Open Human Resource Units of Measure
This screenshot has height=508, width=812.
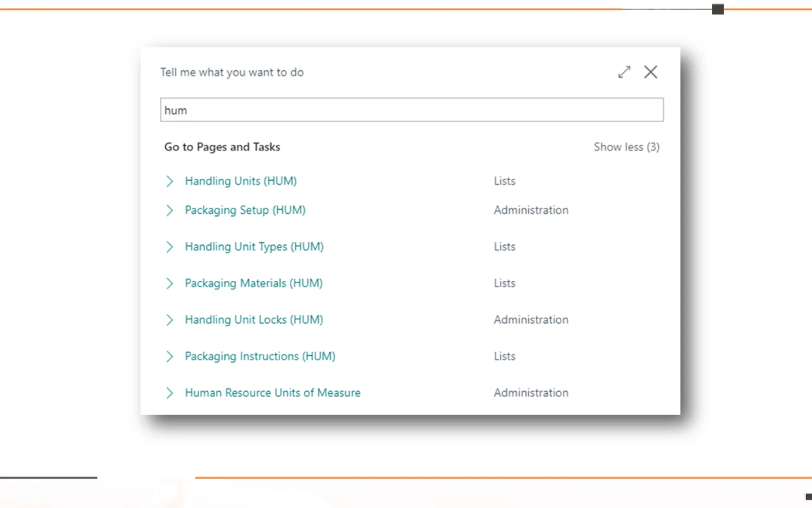273,393
